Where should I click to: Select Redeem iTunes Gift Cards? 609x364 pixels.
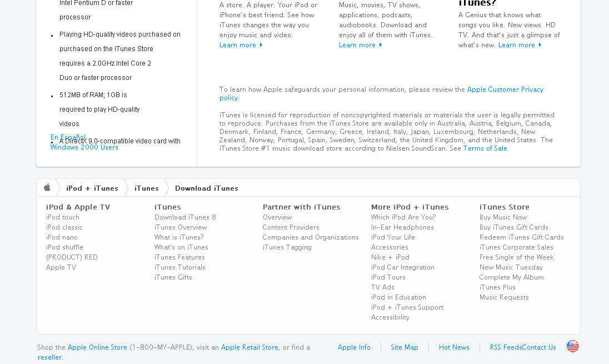(x=521, y=237)
